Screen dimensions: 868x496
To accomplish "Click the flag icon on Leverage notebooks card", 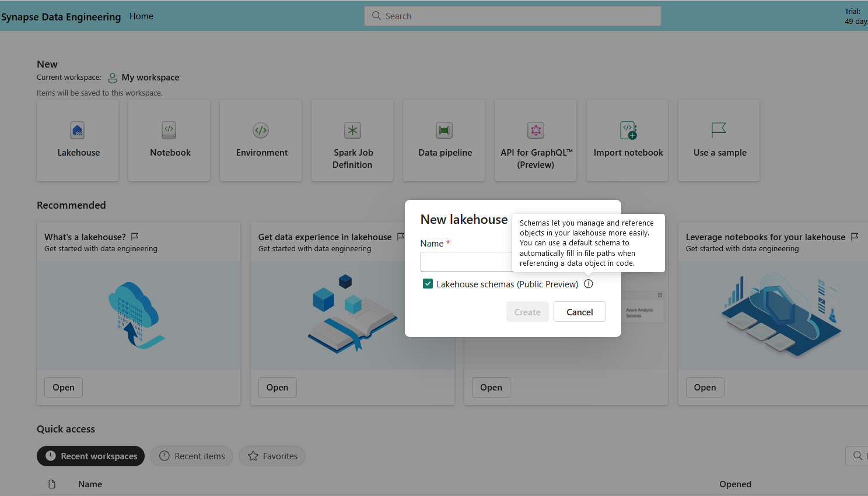I will pyautogui.click(x=855, y=236).
